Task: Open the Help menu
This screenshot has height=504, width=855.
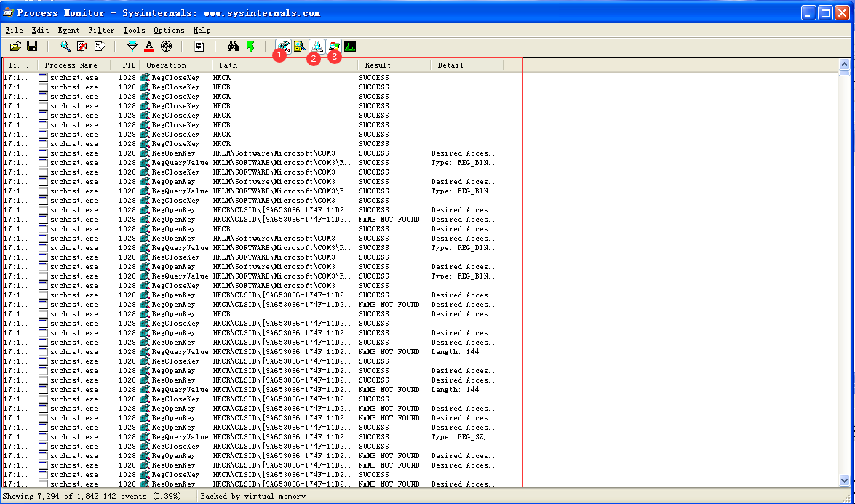Action: (x=202, y=30)
